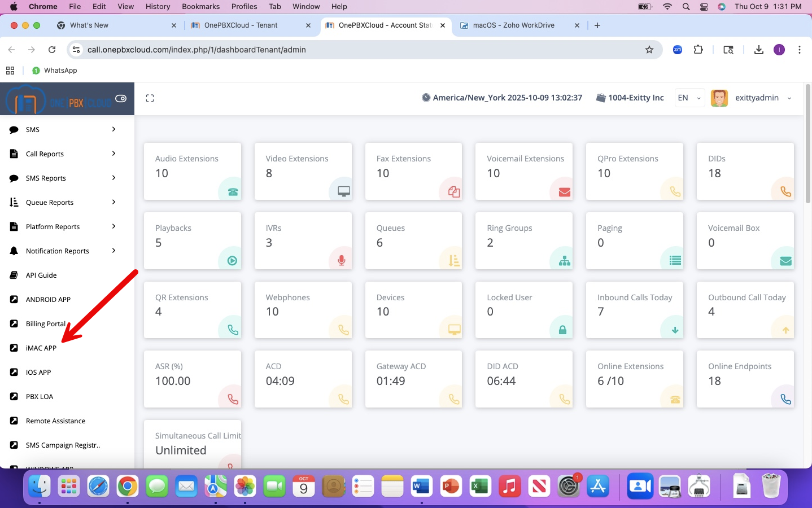Click the IVRs microphone icon
Screen dimensions: 812x508
coord(342,260)
